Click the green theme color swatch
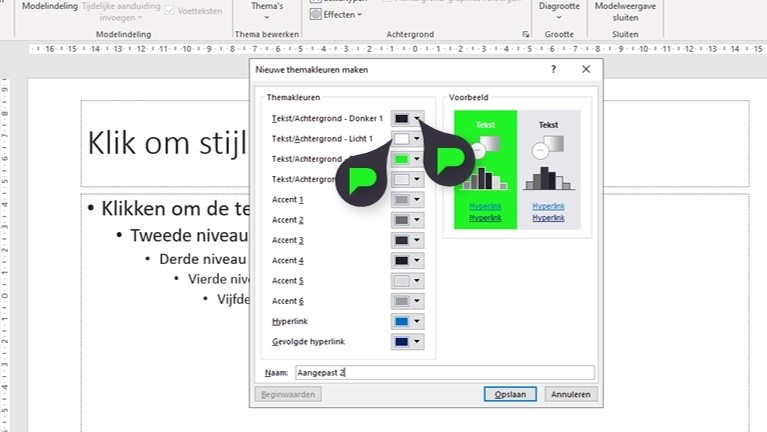 coord(402,159)
